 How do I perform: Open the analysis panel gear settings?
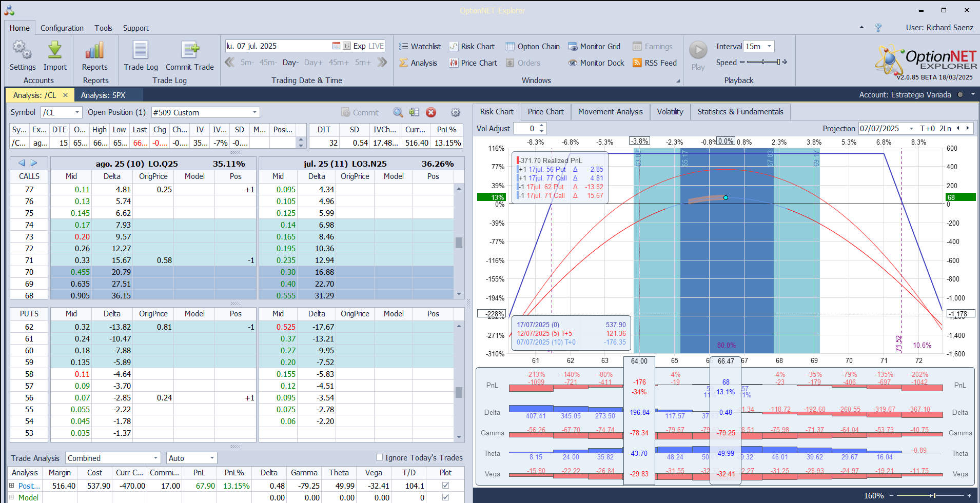(x=455, y=112)
